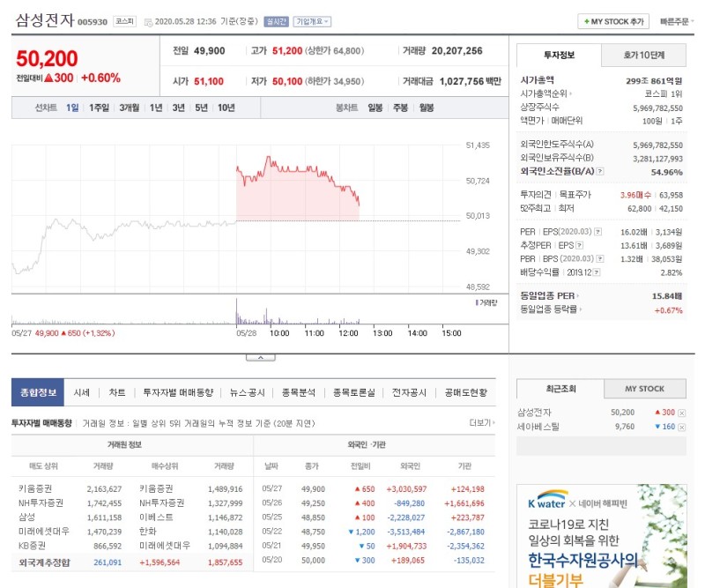Open 삼성전자 in recently viewed list
The width and height of the screenshot is (705, 588).
point(535,413)
